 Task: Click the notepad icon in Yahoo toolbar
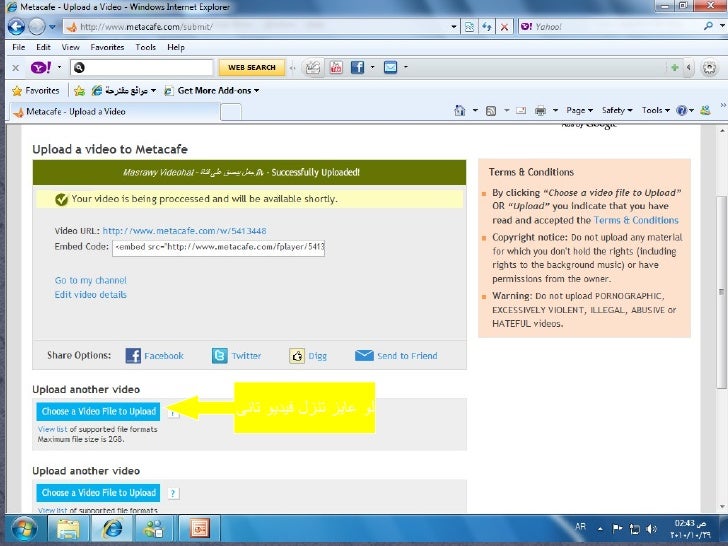[312, 67]
